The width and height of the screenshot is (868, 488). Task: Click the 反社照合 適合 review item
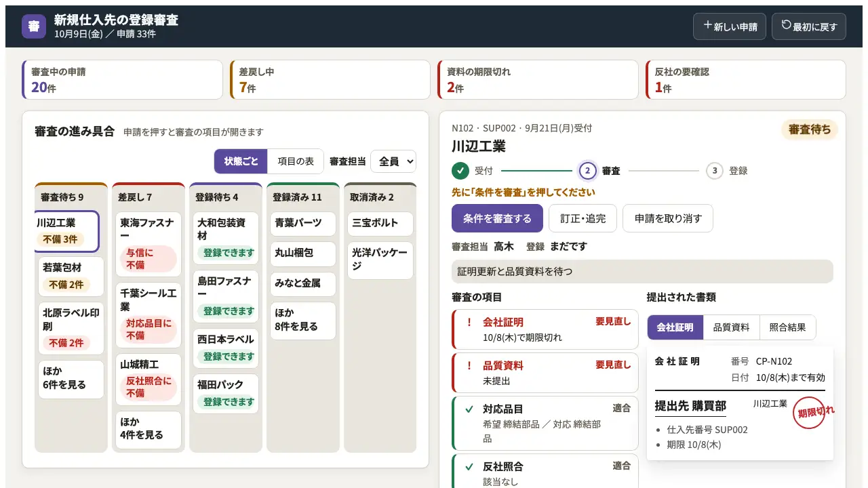point(545,472)
